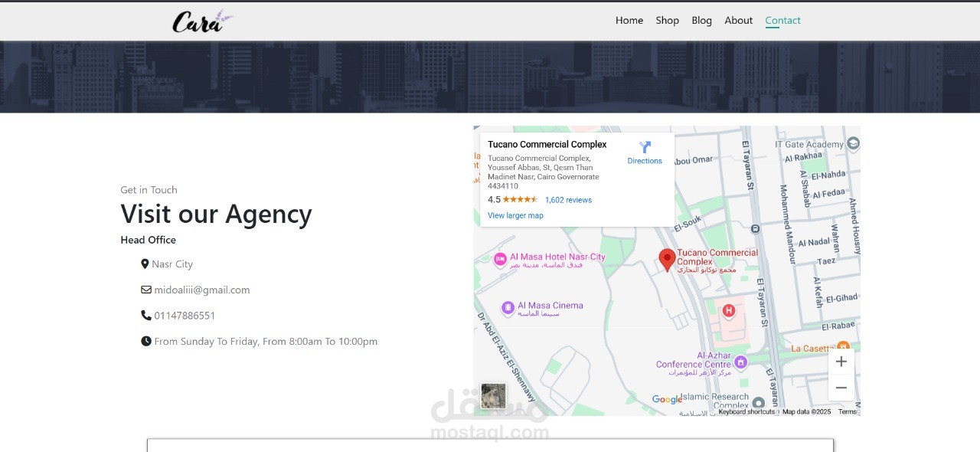Navigate to the About page
The height and width of the screenshot is (452, 980).
pos(738,21)
